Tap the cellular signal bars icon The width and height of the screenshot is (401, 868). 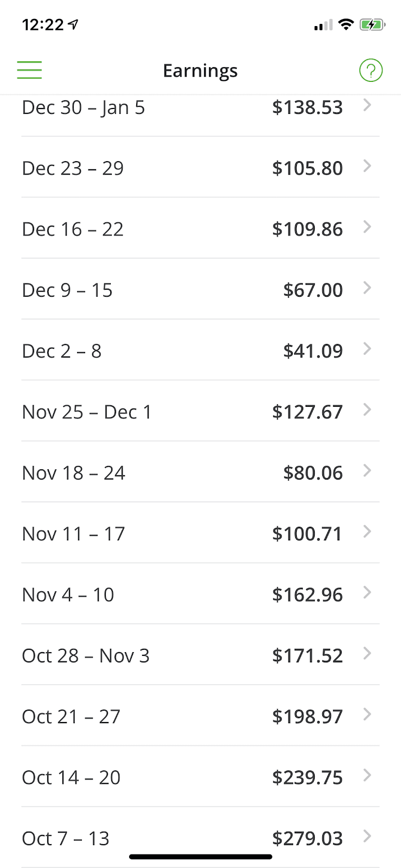coord(323,25)
